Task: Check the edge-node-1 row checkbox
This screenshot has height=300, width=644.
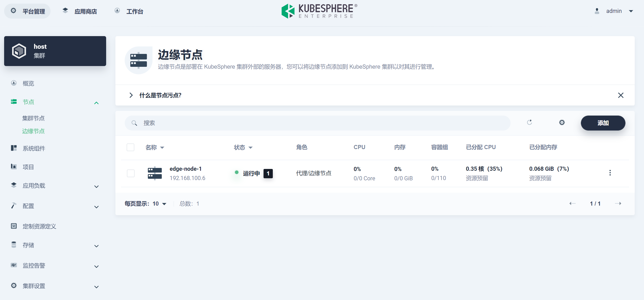Action: click(131, 173)
